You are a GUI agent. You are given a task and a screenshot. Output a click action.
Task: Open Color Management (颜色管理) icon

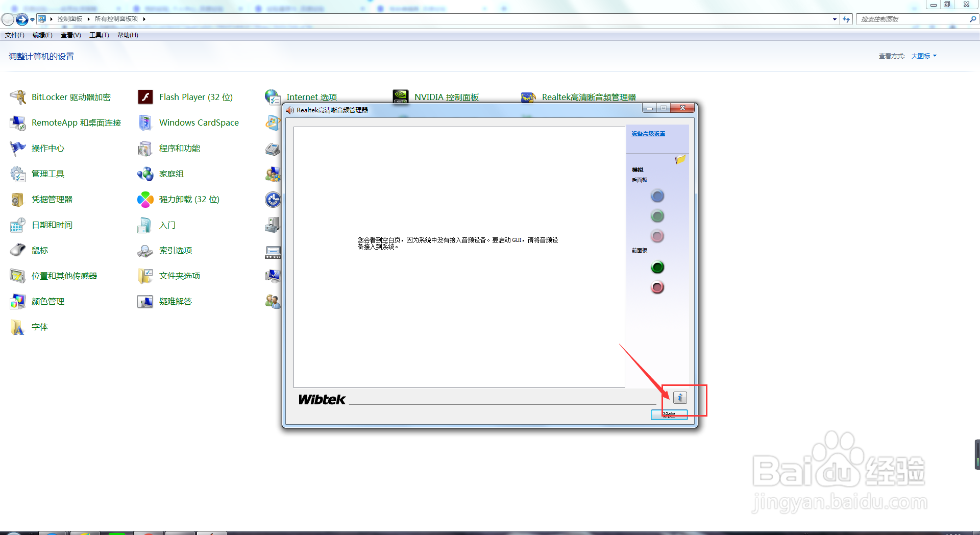pos(18,301)
